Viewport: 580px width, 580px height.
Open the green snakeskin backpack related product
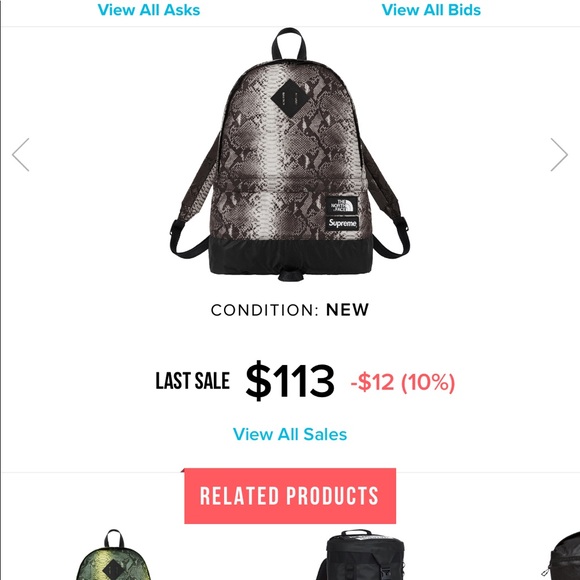tap(113, 555)
